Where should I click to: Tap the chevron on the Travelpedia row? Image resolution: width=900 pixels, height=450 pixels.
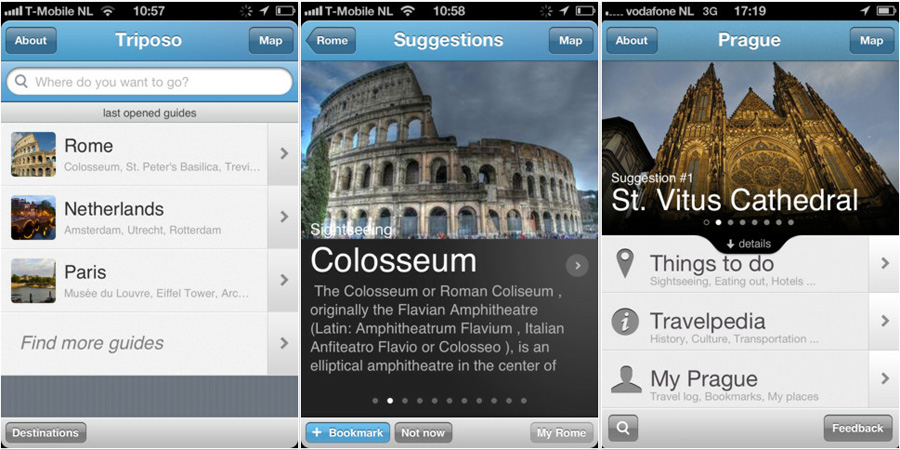click(x=884, y=321)
